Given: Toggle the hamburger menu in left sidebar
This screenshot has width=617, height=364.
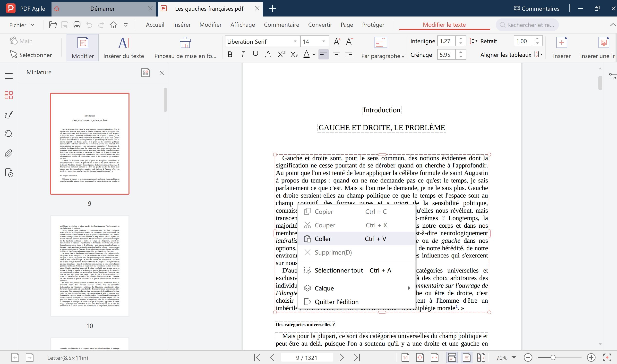Looking at the screenshot, I should pos(9,76).
